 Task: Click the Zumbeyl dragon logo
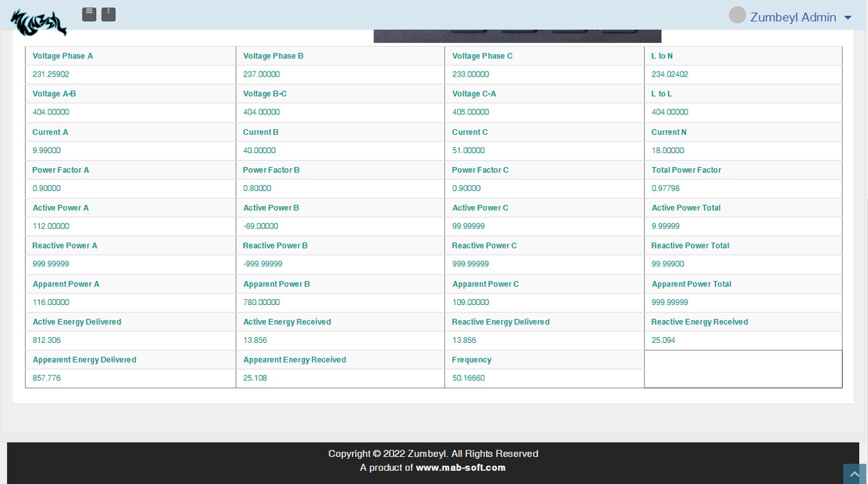tap(39, 22)
